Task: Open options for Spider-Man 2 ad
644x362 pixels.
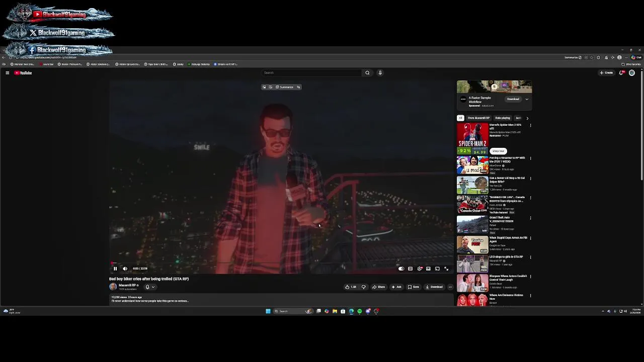Action: (x=530, y=126)
